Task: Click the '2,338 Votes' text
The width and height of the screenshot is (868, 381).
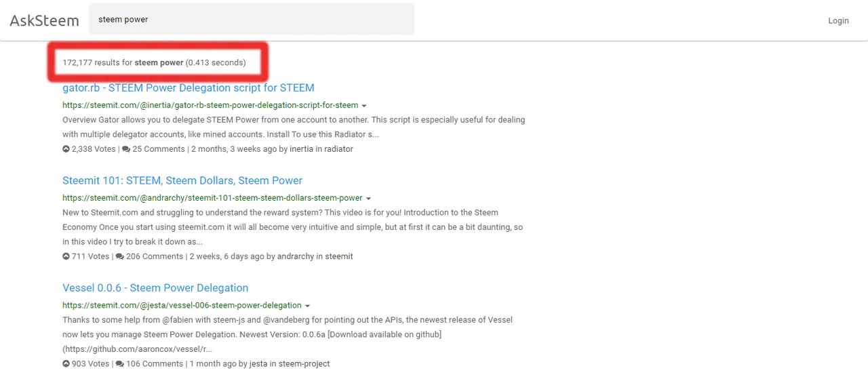Action: pos(94,149)
